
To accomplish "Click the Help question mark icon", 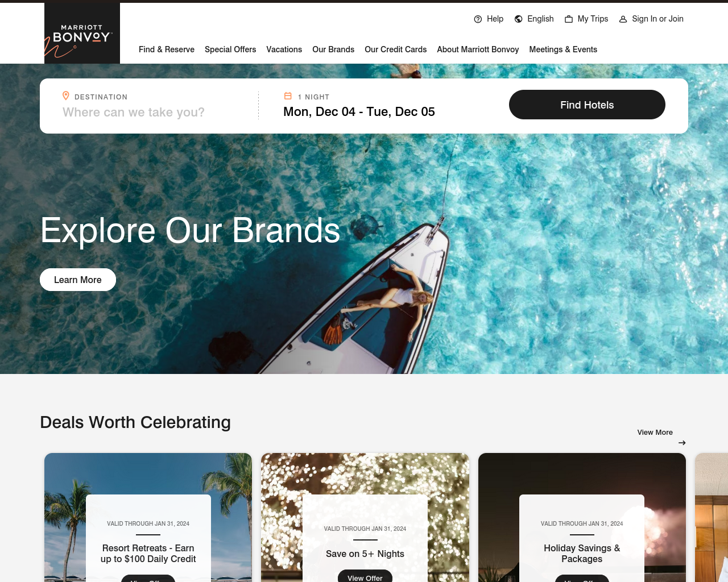I will point(478,19).
